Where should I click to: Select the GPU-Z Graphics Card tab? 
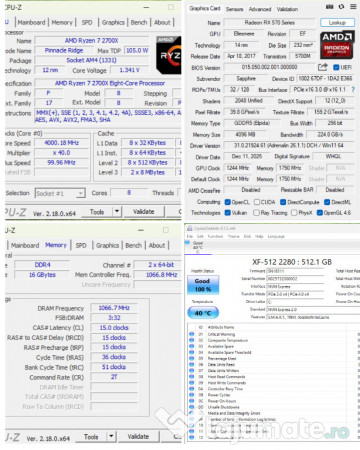[x=205, y=8]
